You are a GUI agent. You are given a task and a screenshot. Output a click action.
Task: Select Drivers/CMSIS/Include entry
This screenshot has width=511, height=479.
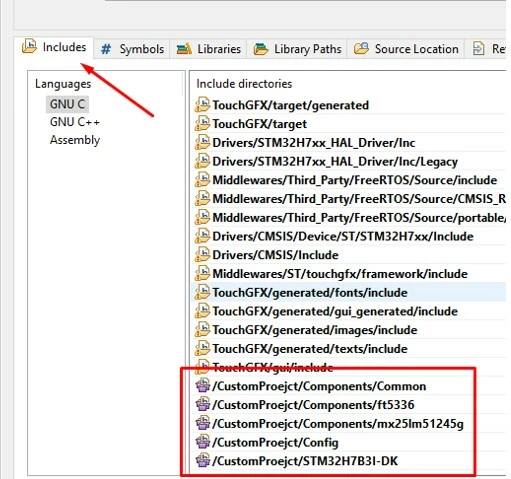coord(349,255)
